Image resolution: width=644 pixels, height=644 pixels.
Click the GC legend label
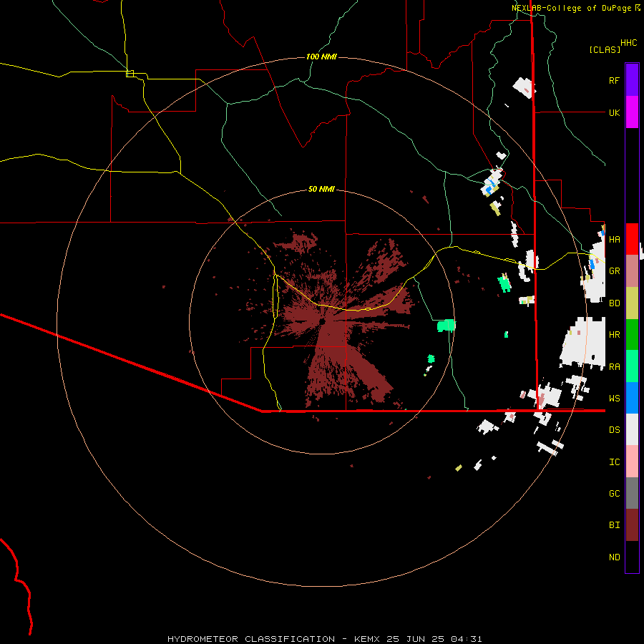pyautogui.click(x=614, y=494)
